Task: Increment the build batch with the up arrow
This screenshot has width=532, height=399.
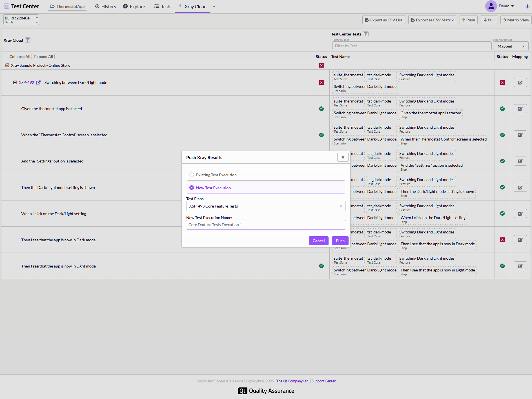Action: click(x=37, y=17)
